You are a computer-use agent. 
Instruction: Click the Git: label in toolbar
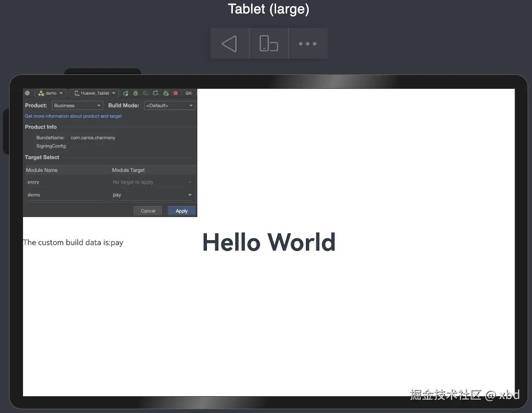coord(189,93)
